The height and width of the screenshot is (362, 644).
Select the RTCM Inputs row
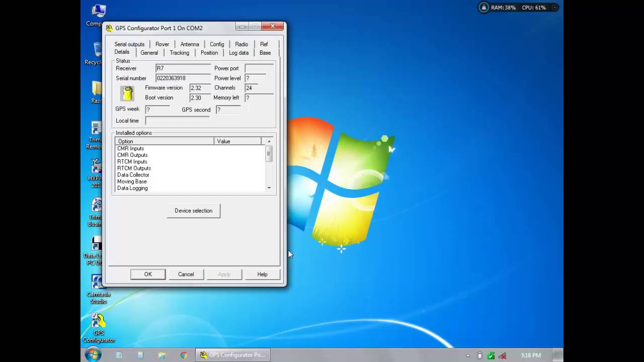190,162
